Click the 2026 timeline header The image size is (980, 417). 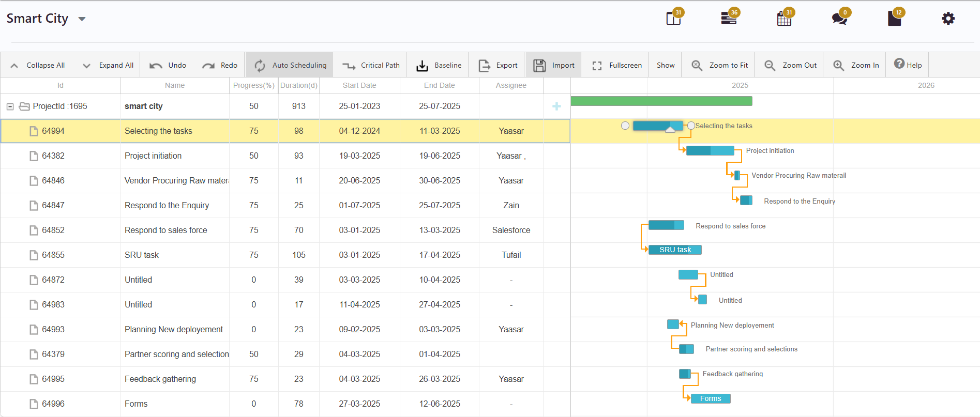click(926, 85)
